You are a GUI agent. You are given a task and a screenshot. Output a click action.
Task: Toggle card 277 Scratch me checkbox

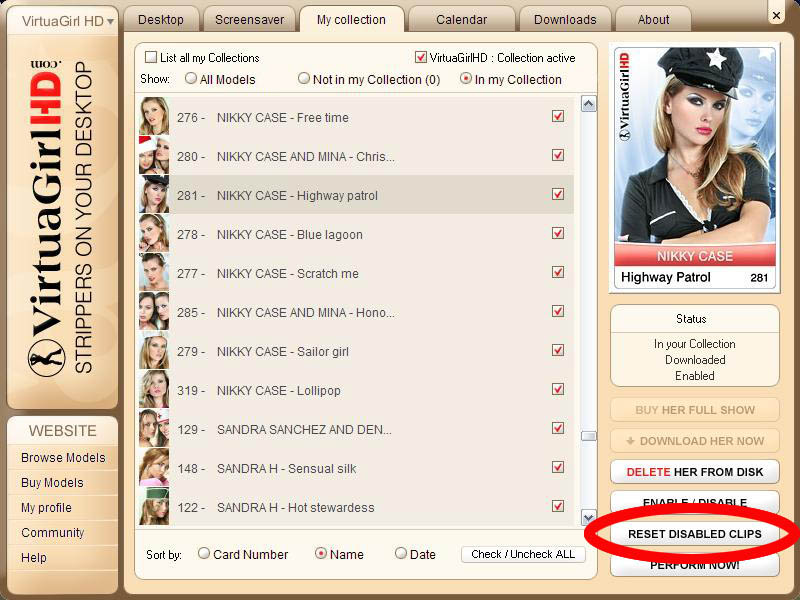click(558, 272)
